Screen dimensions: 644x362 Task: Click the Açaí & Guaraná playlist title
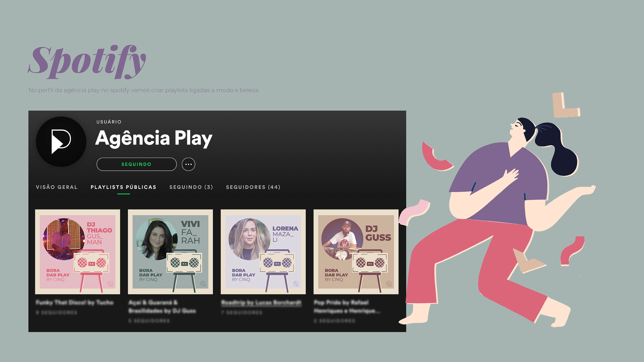tap(162, 307)
